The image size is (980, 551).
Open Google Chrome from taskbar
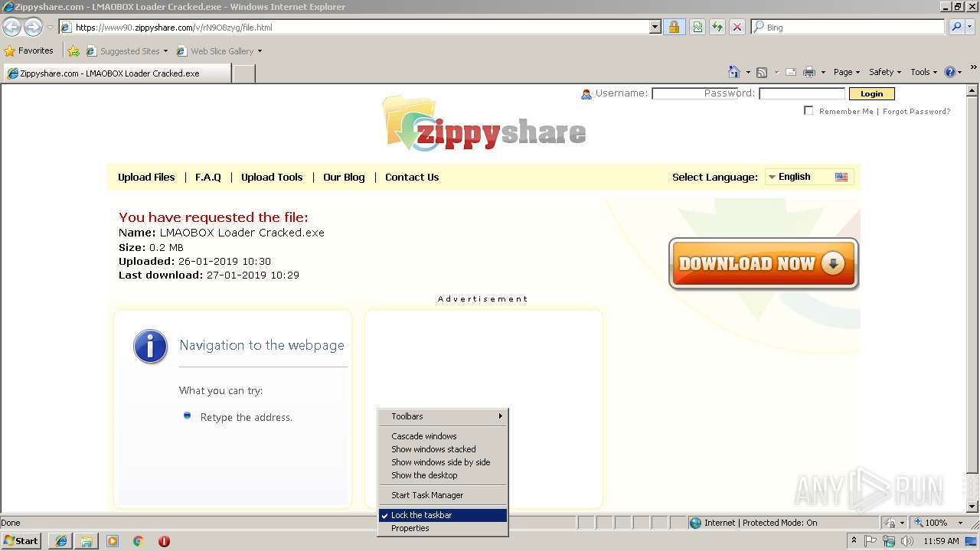point(139,541)
